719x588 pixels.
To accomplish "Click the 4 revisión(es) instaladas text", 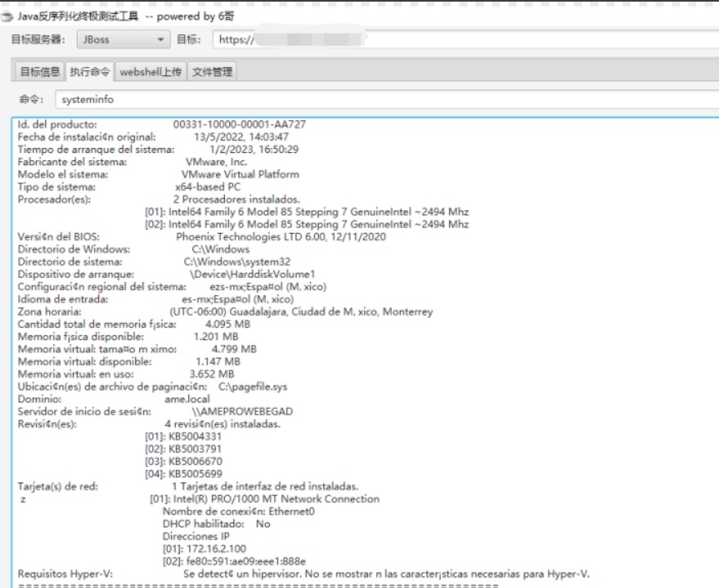I will [222, 424].
